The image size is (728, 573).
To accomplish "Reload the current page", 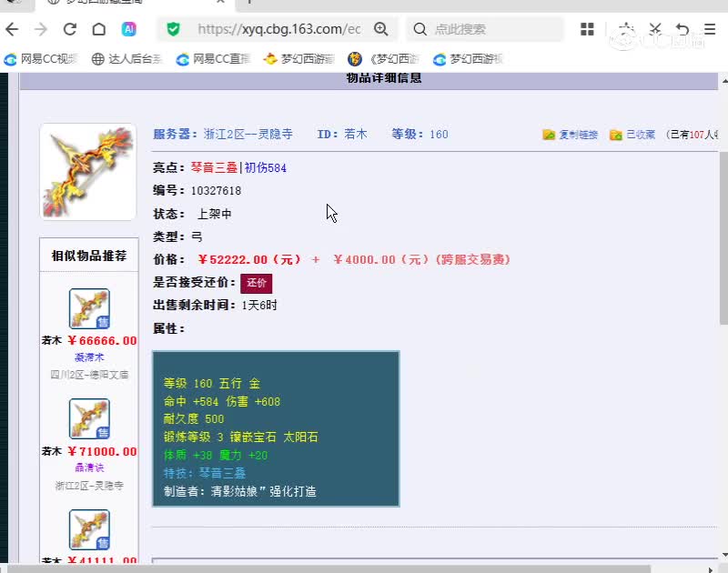I will [70, 29].
